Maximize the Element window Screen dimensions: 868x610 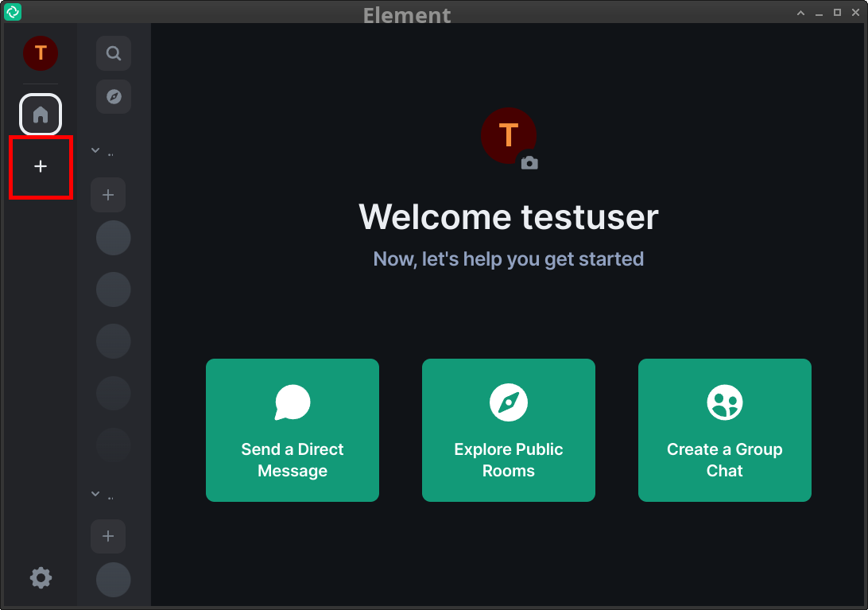(837, 12)
